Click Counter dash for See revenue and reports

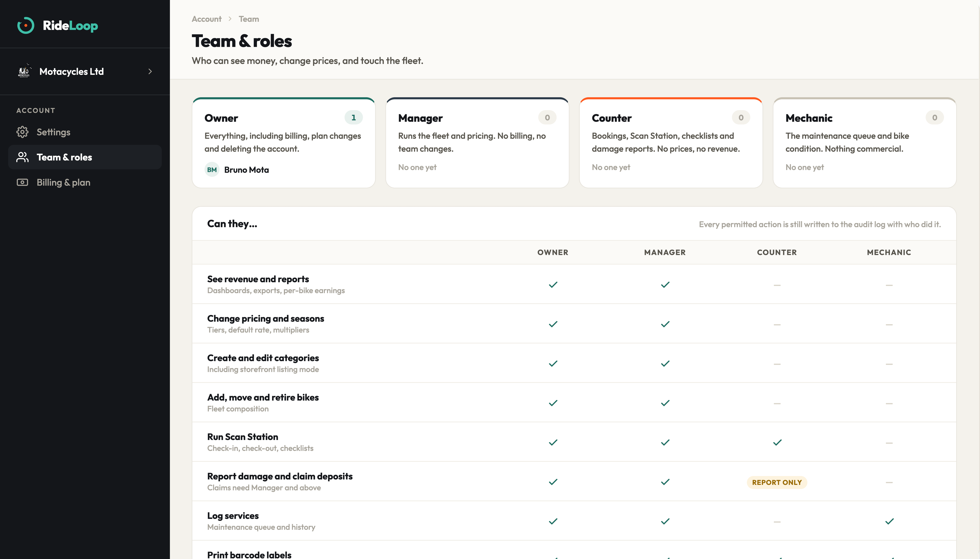[777, 285]
